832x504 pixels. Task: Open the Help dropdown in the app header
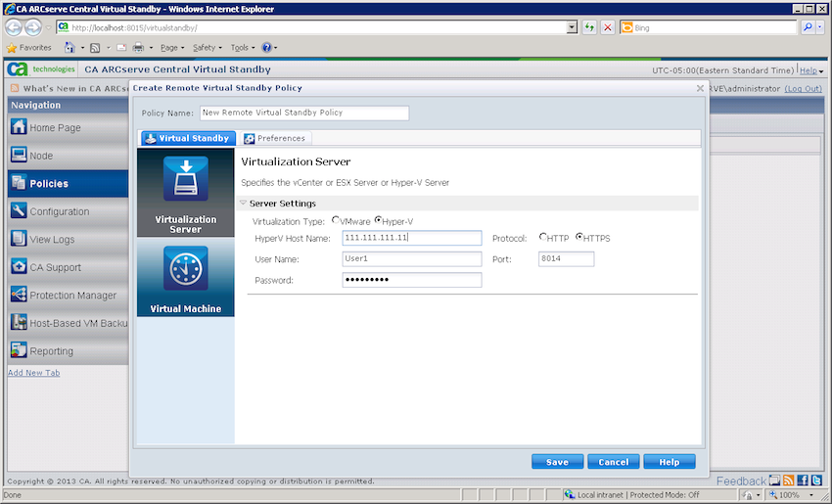click(x=811, y=70)
